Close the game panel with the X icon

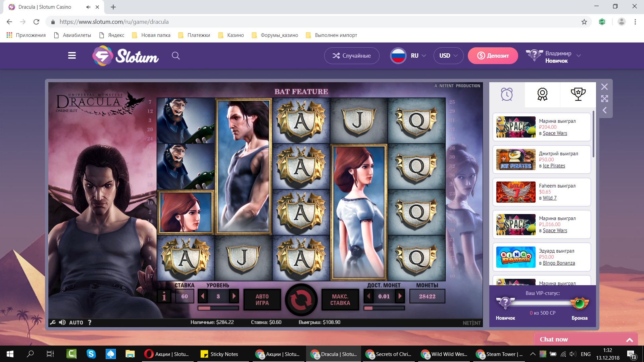click(604, 87)
